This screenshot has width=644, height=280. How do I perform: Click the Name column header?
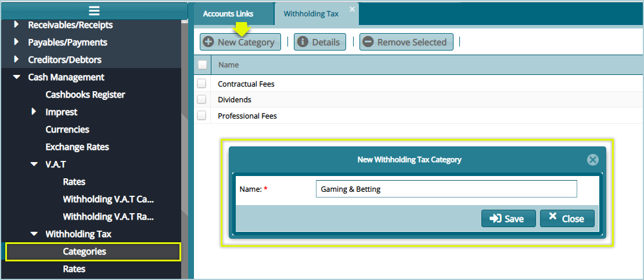coord(228,64)
